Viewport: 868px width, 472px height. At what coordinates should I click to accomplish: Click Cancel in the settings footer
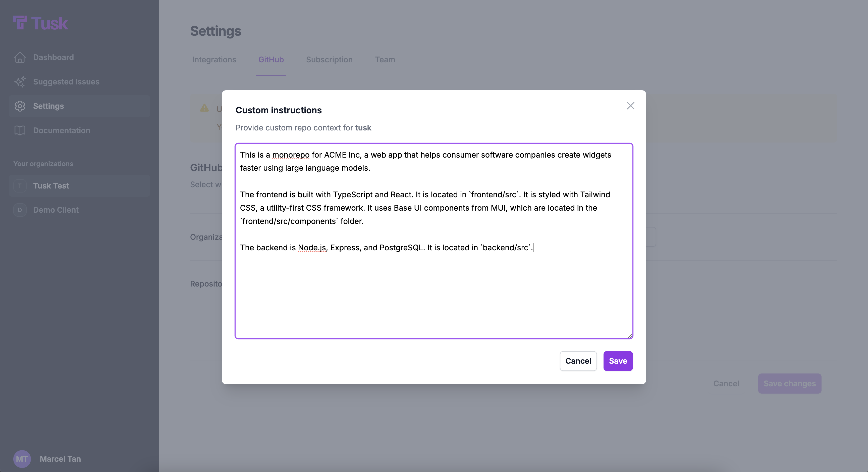coord(726,383)
